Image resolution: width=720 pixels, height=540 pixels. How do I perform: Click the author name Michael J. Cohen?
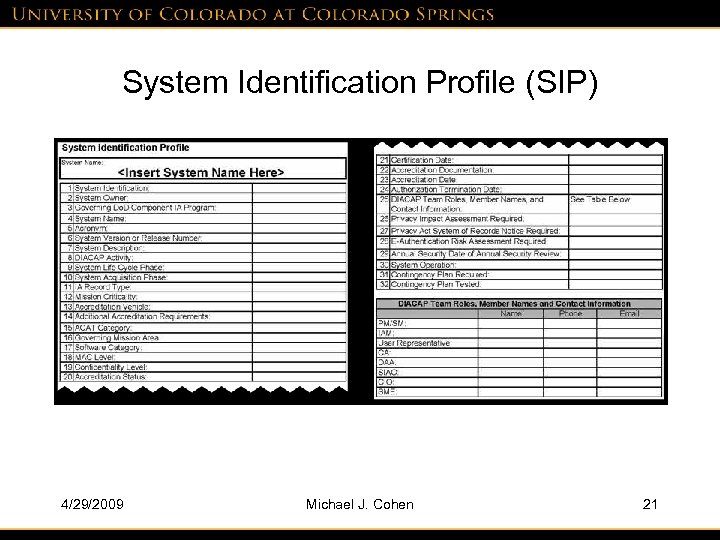coord(360,504)
